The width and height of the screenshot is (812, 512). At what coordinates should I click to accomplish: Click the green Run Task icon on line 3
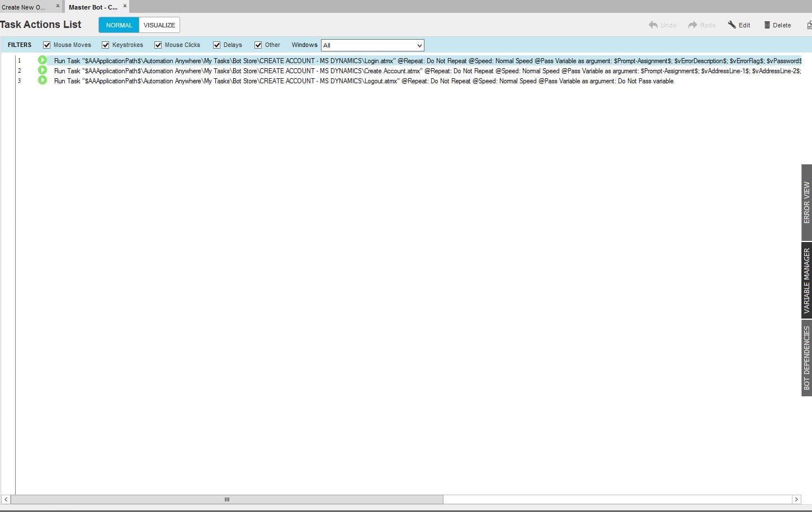[43, 80]
